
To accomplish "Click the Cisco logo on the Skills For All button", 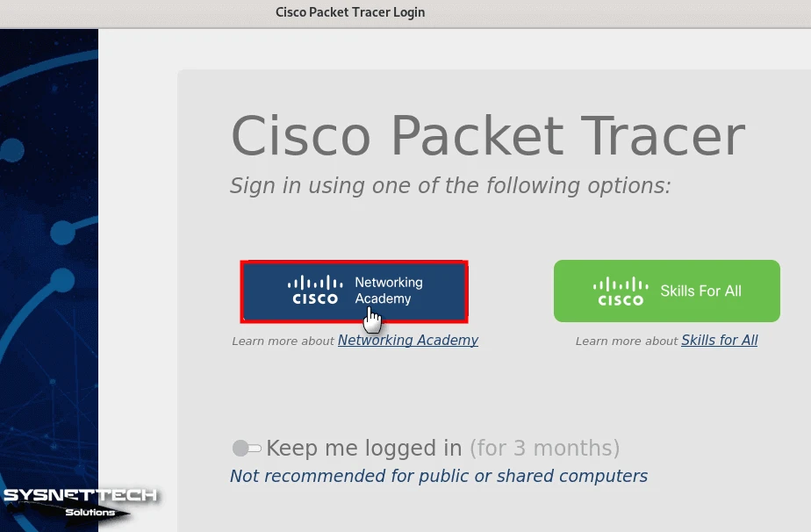I will [x=619, y=291].
